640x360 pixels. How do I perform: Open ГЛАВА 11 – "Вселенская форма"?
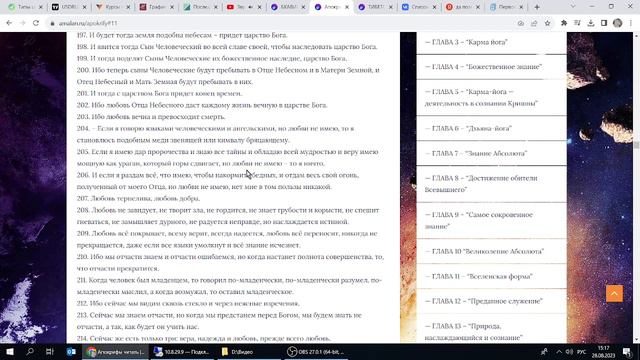(x=479, y=276)
